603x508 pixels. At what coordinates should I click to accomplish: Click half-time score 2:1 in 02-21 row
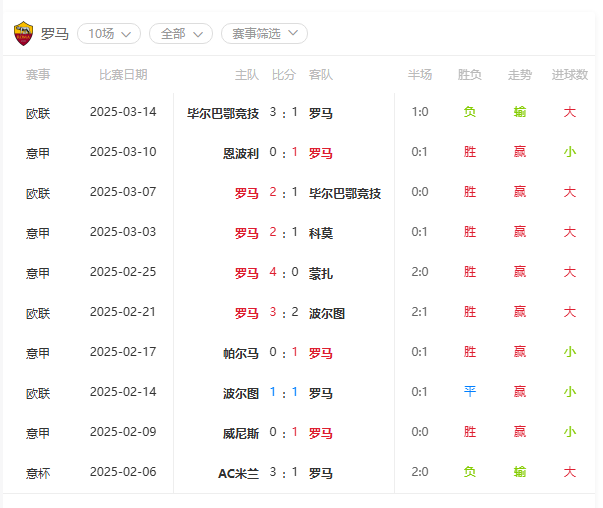click(x=420, y=312)
